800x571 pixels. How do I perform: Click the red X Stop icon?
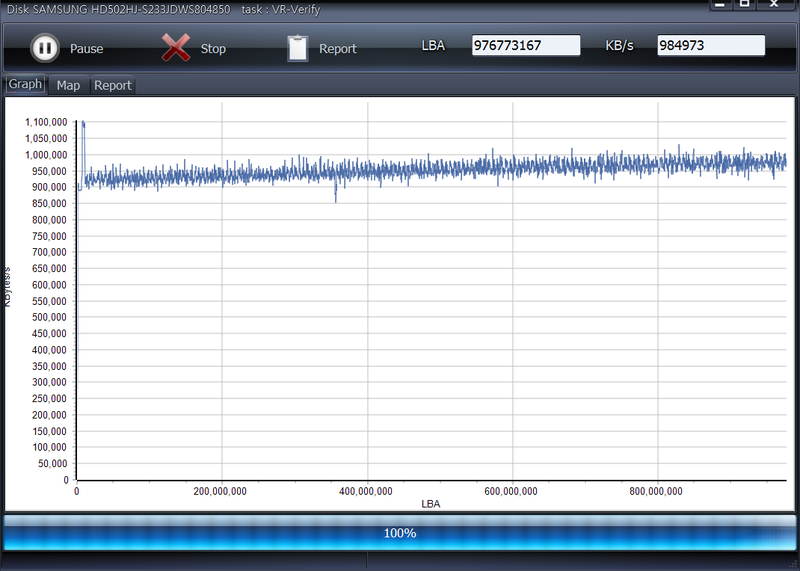click(176, 48)
